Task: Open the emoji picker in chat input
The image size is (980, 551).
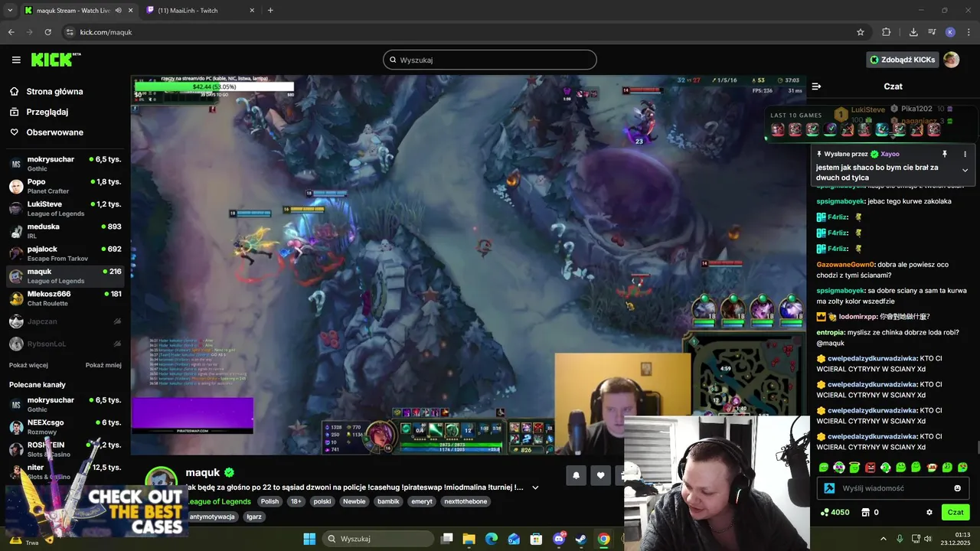Action: (957, 488)
